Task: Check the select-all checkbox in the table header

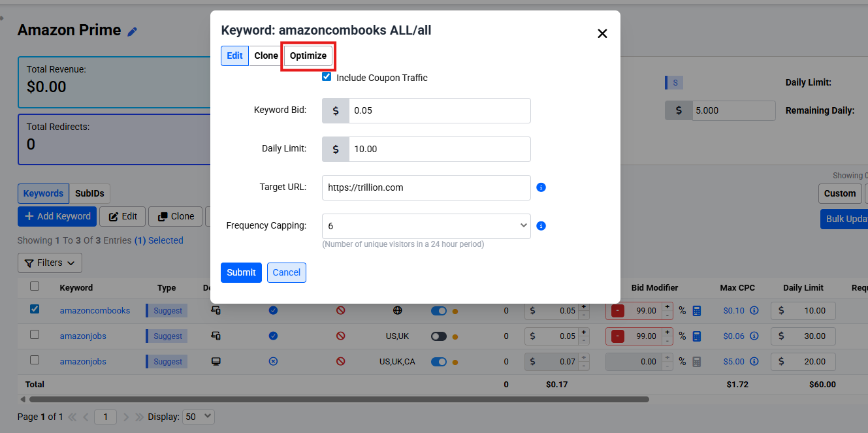Action: (35, 287)
